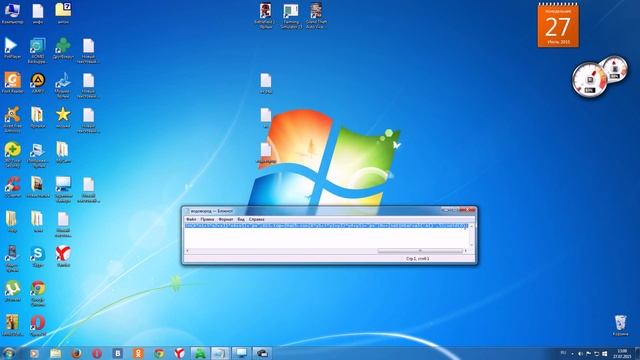Open the Вид menu in Notepad

pyautogui.click(x=241, y=220)
